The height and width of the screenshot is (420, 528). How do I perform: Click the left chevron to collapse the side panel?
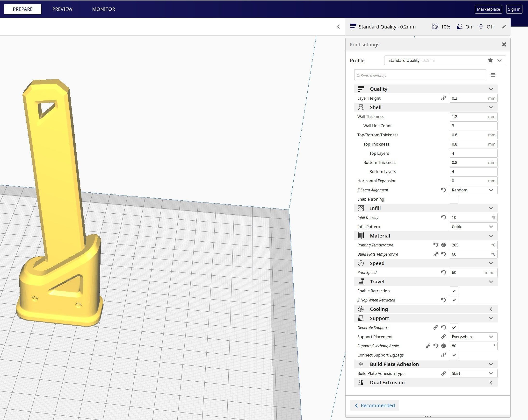click(339, 27)
